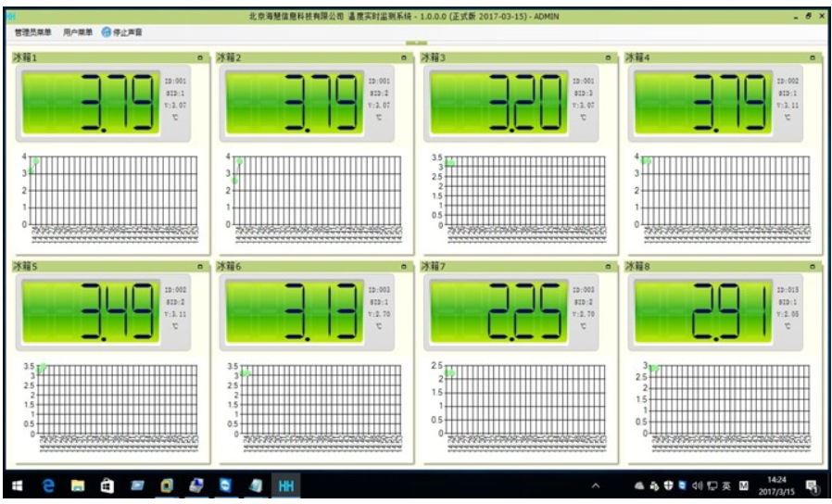Toggle the 冰箱8 panel collapse button
Screen dimensions: 832x504
(x=813, y=267)
